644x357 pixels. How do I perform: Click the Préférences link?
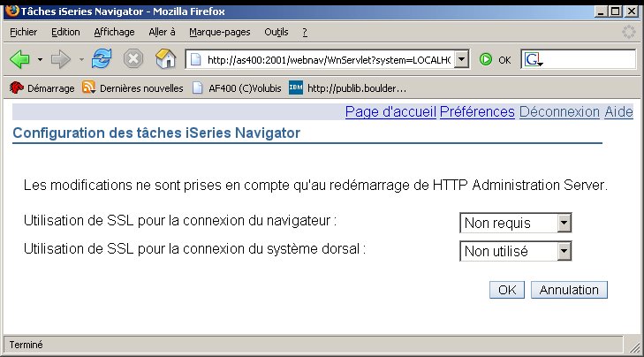pos(477,111)
